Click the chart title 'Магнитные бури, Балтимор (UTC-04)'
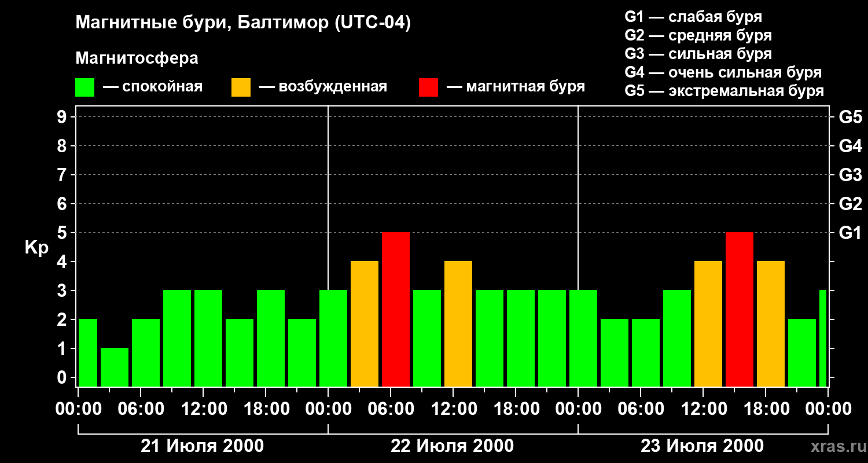 coord(243,24)
